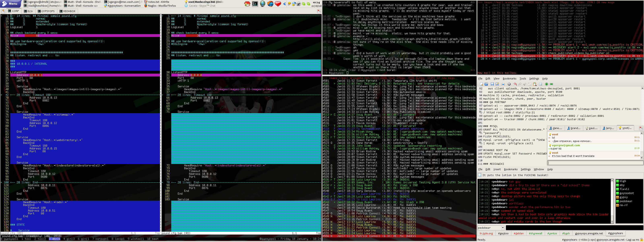Screen dimensions: 644x242
Task: Click the KWrite Open file icon
Action: (x=486, y=84)
